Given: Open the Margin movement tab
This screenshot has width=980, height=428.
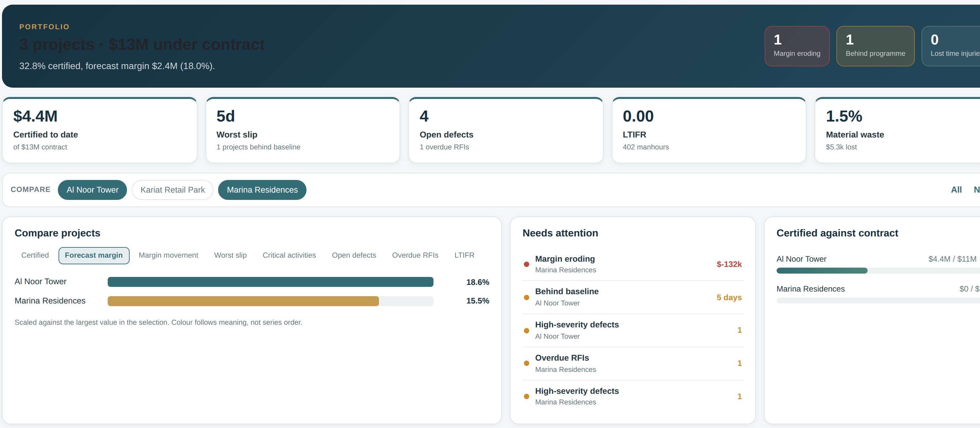Looking at the screenshot, I should (168, 255).
